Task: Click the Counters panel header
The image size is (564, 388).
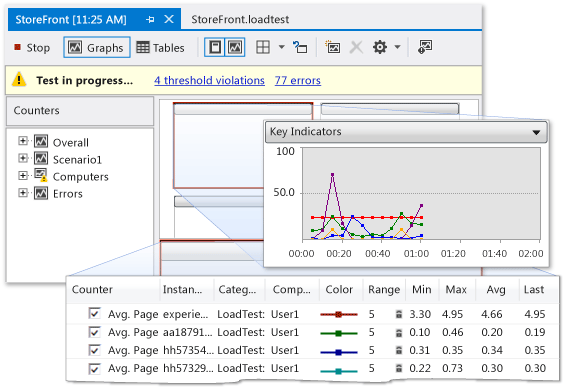Action: point(80,111)
